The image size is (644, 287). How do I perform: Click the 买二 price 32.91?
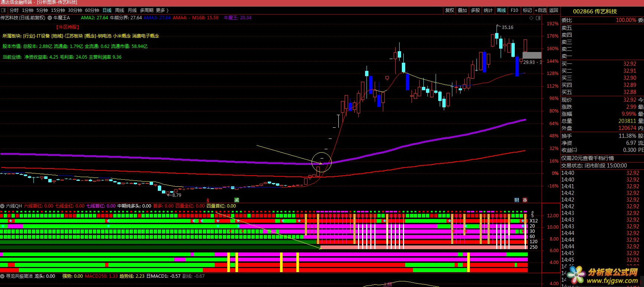[630, 71]
